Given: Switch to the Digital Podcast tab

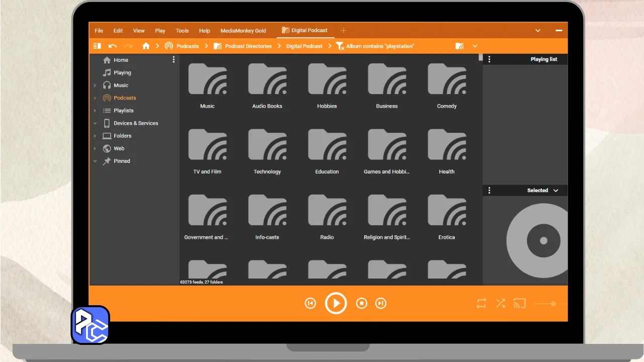Looking at the screenshot, I should (305, 31).
